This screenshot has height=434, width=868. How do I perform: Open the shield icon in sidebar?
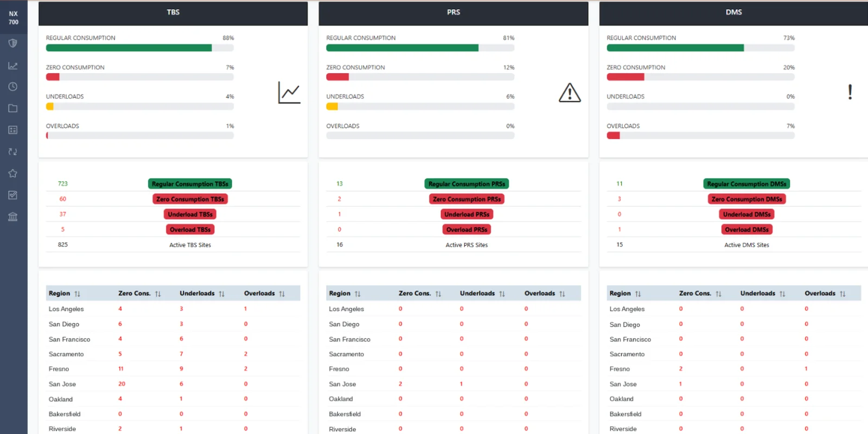(x=13, y=43)
